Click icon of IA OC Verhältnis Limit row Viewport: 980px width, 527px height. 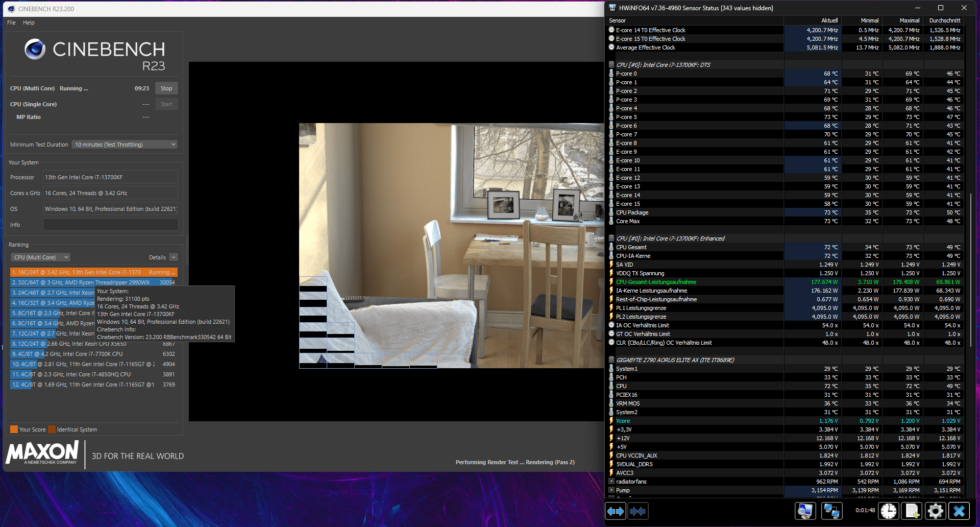click(x=611, y=325)
